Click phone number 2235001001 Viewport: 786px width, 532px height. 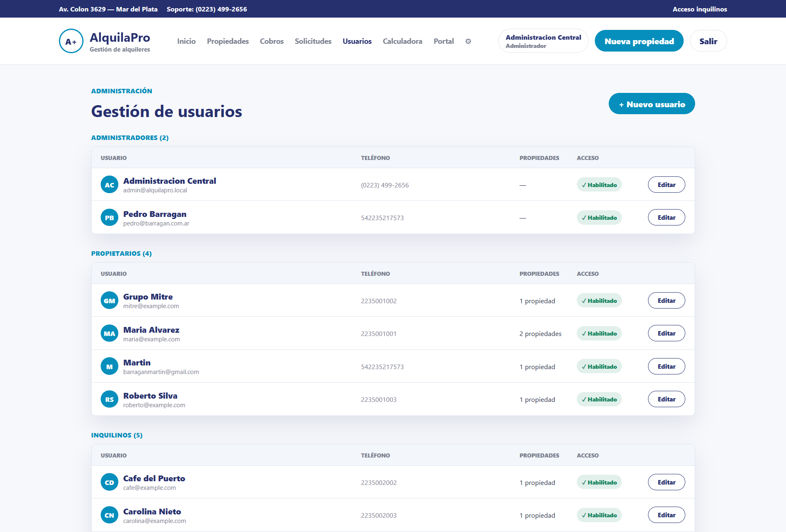point(379,334)
